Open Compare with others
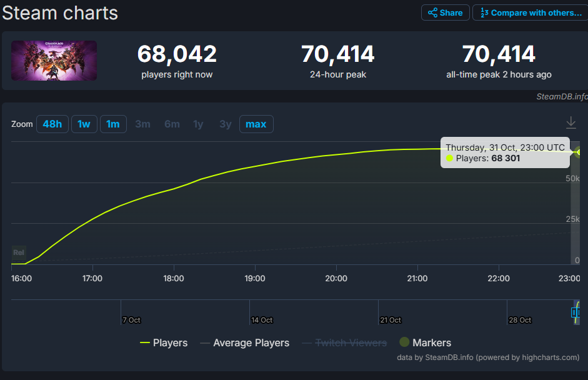588x380 pixels. [x=531, y=12]
